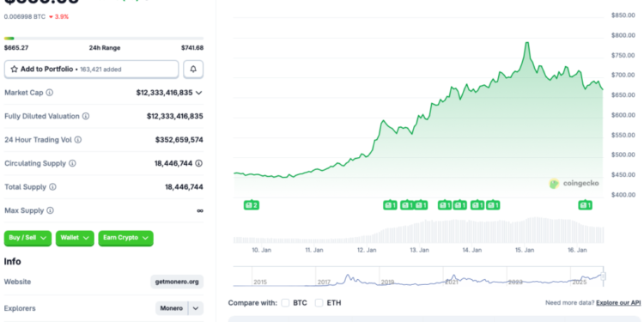Open the Explore our API link
Screen dimensions: 644x322
coord(618,303)
